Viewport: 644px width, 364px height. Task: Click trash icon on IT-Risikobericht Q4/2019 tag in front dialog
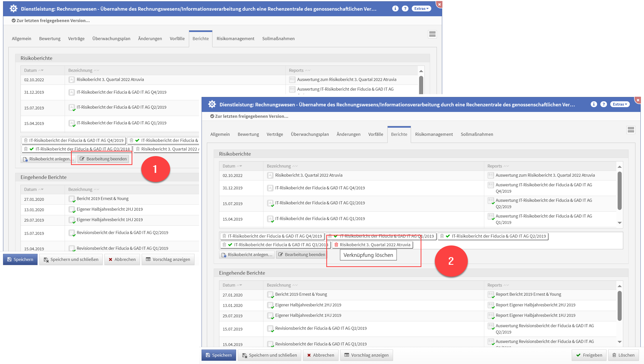point(224,236)
